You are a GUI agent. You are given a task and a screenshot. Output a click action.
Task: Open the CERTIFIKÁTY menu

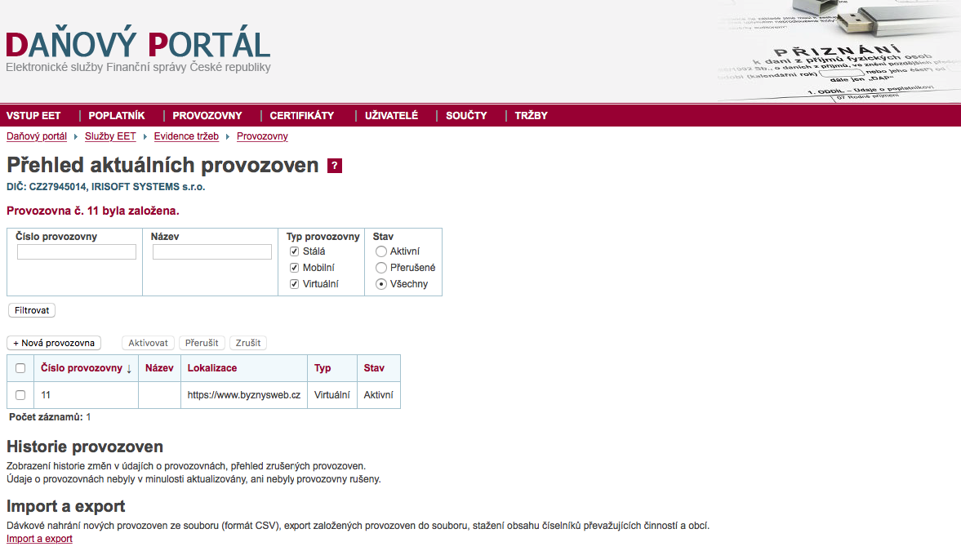(302, 115)
